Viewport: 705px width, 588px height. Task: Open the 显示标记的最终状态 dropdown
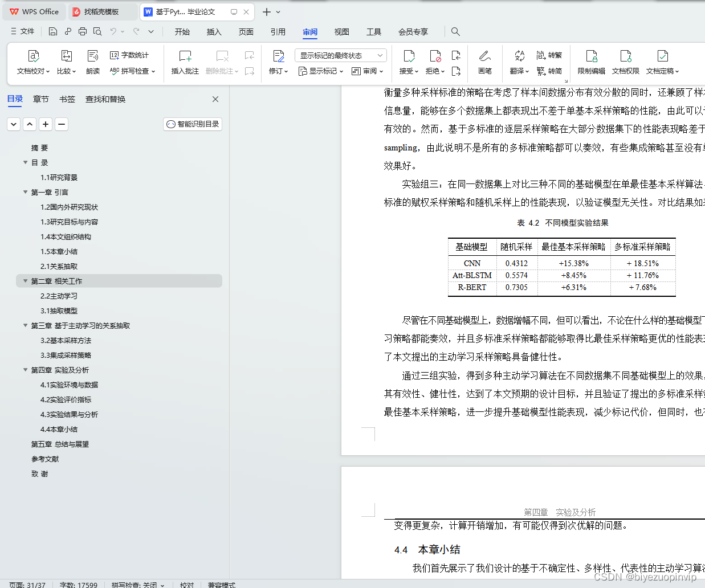pos(340,55)
